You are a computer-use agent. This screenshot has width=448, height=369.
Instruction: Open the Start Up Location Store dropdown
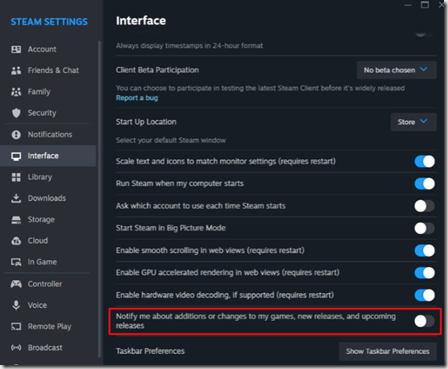(x=413, y=122)
